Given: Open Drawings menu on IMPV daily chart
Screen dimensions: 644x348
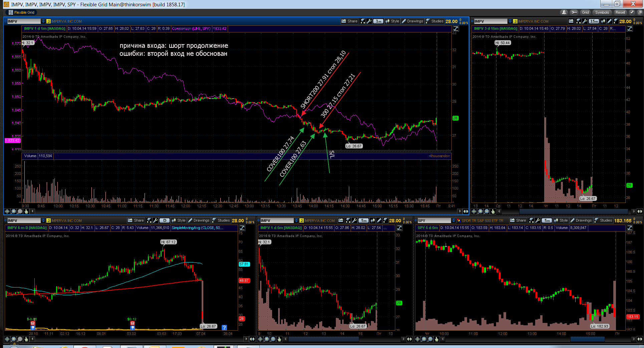Looking at the screenshot, I should click(199, 220).
